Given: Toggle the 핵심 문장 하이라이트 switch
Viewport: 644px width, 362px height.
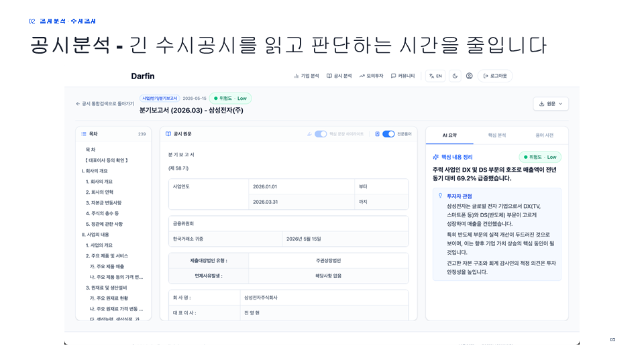Looking at the screenshot, I should coord(321,134).
